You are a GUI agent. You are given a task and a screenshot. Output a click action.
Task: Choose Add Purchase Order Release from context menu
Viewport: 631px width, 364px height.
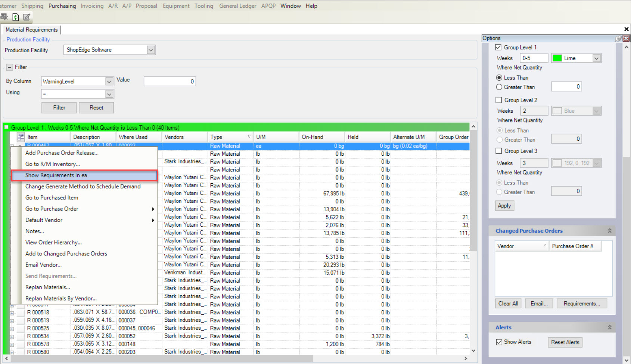[84, 153]
